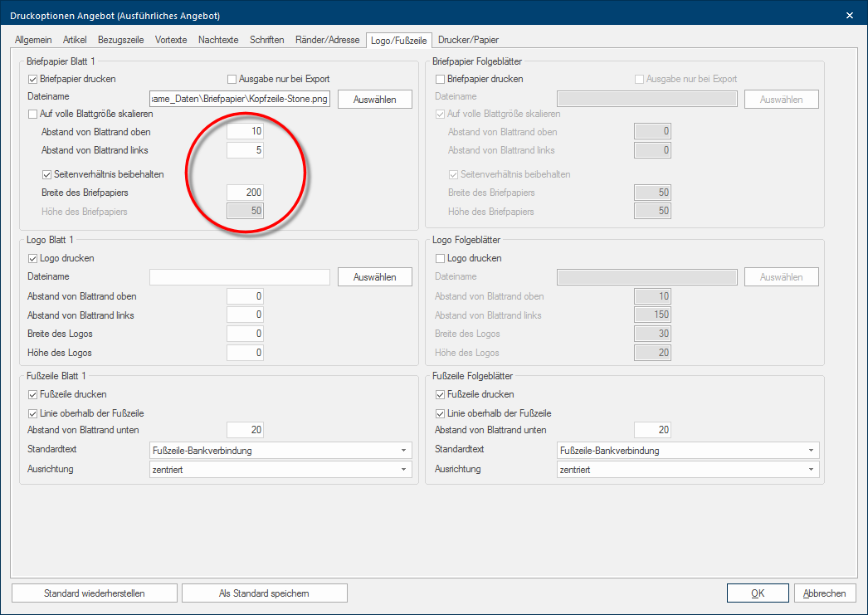
Task: Expand Standardtext dropdown for Fußzeile Folgeblätter
Action: coord(688,451)
